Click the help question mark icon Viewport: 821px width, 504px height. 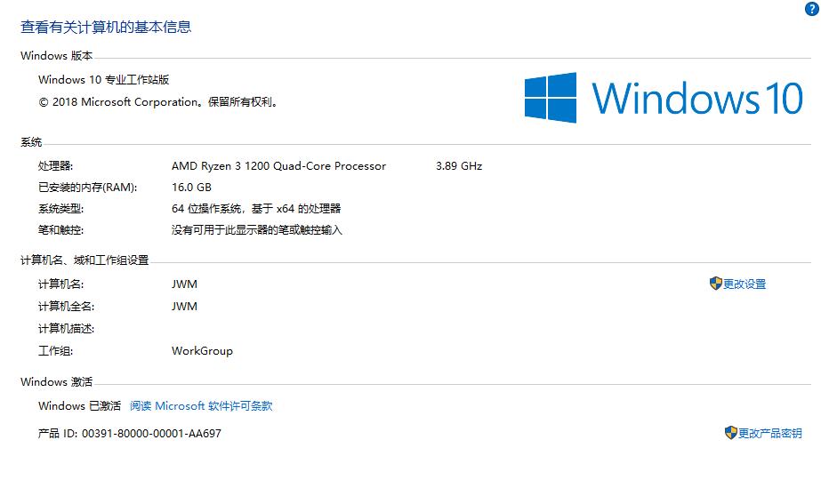(x=811, y=8)
